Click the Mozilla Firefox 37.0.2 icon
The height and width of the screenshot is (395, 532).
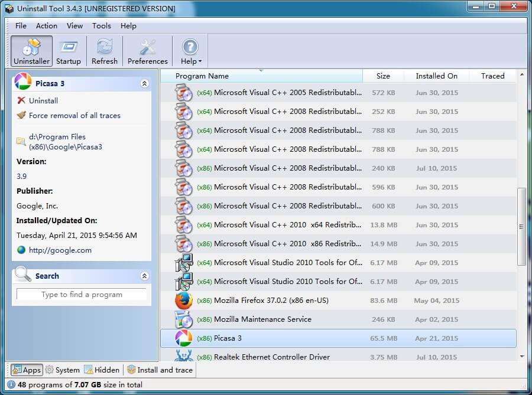click(x=184, y=301)
